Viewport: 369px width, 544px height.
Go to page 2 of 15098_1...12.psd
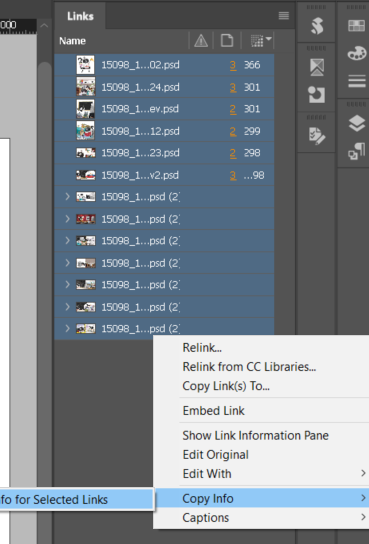click(x=233, y=131)
